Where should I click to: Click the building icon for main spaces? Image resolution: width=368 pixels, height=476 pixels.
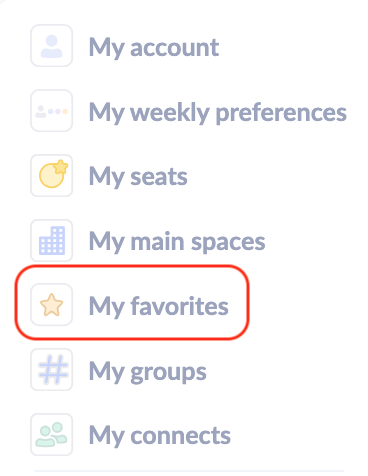[52, 240]
